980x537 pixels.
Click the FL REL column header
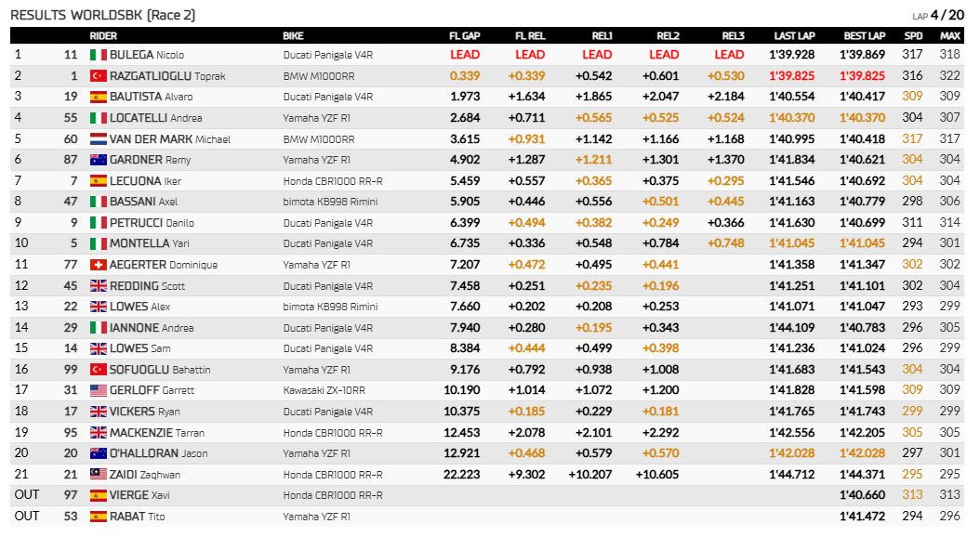click(530, 36)
